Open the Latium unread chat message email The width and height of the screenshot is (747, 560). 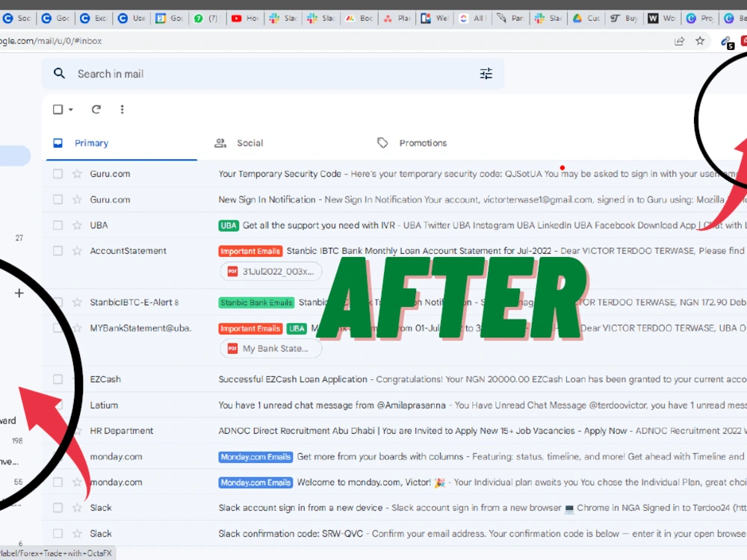click(x=395, y=405)
